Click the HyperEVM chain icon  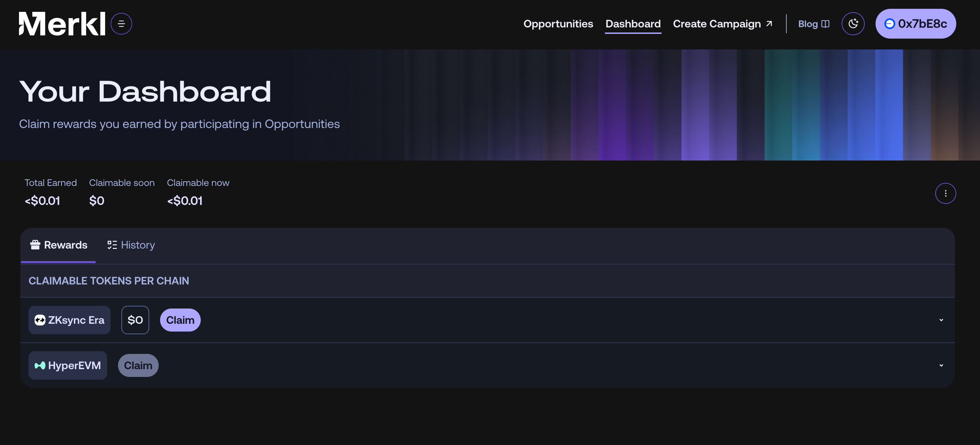(40, 365)
